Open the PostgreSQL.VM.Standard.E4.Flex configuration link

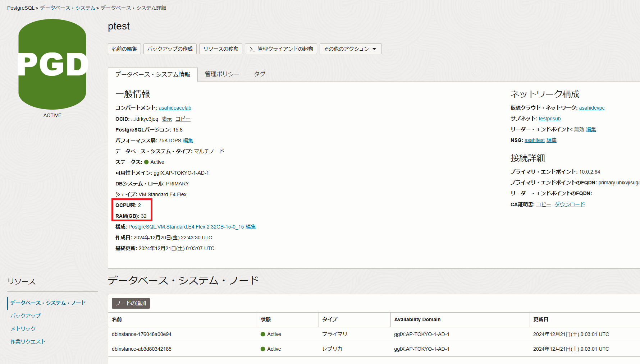(x=186, y=227)
